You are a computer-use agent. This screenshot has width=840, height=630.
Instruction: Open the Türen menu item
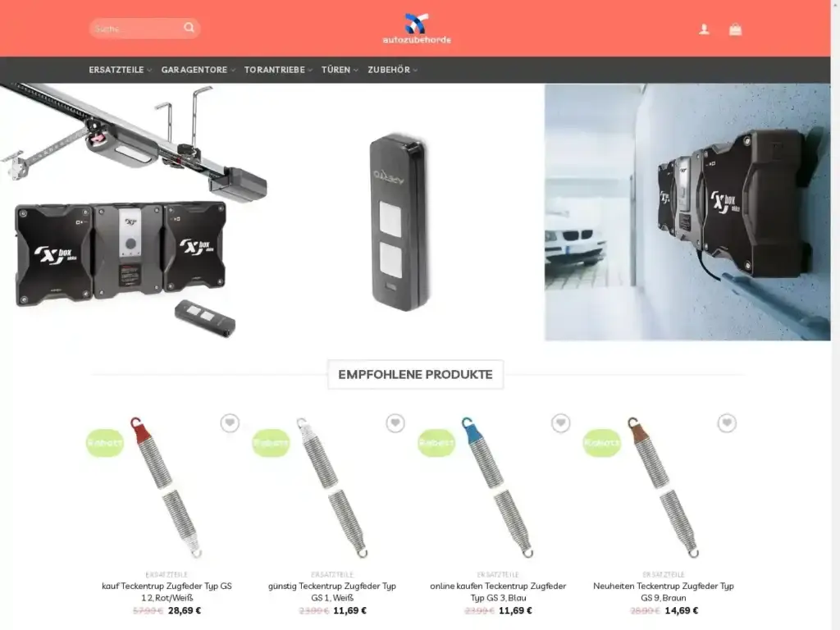[x=340, y=71]
